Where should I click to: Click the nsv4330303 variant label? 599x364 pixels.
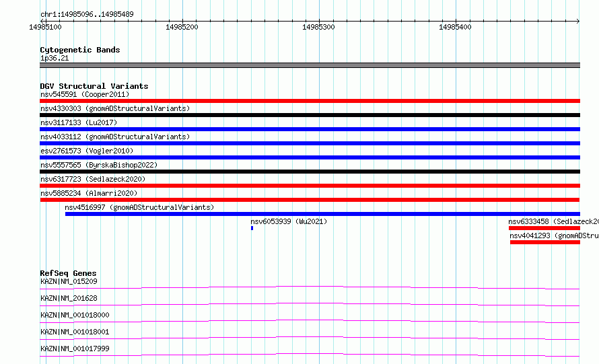[x=115, y=108]
